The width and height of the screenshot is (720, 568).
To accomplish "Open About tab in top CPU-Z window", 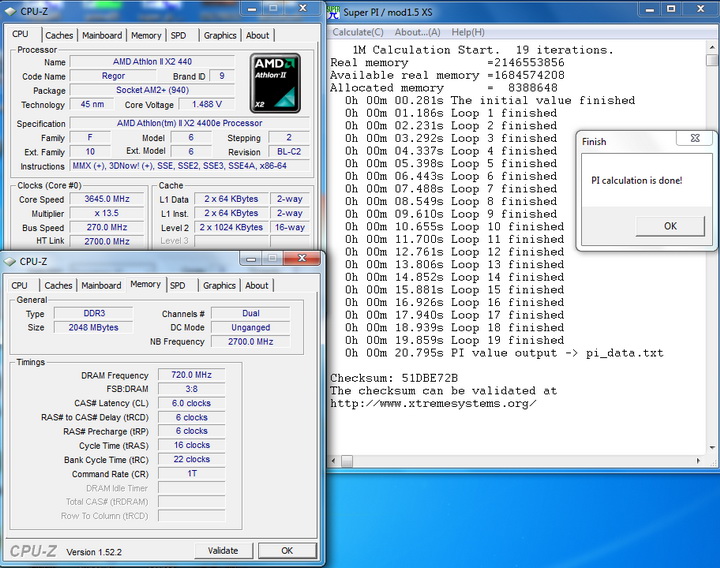I will tap(257, 35).
